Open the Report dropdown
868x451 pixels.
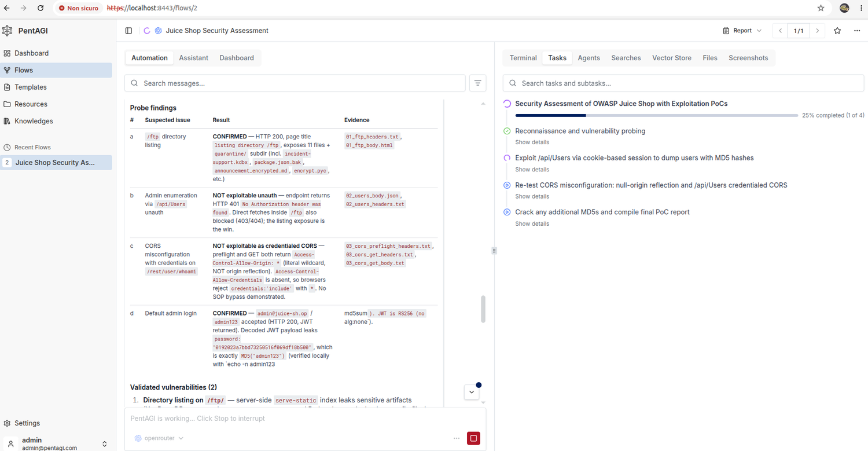pyautogui.click(x=742, y=31)
